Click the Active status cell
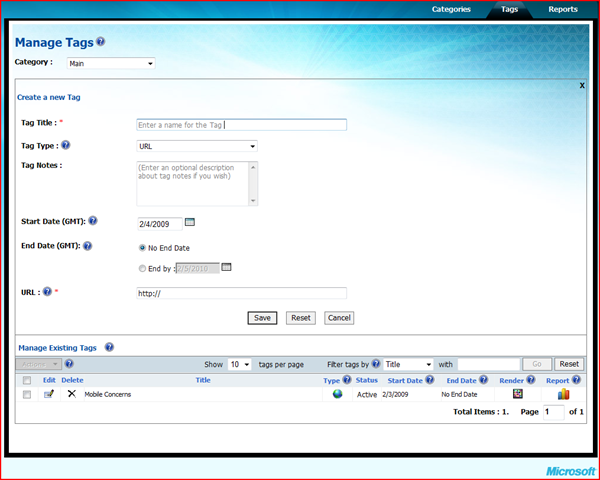Screen dimensions: 600x480 (x=367, y=394)
